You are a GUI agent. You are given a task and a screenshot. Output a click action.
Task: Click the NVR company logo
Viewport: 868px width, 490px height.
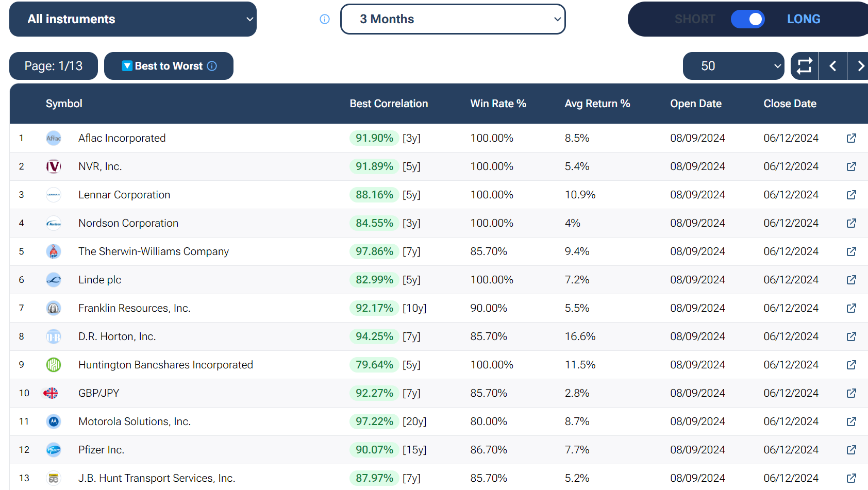[x=54, y=166]
